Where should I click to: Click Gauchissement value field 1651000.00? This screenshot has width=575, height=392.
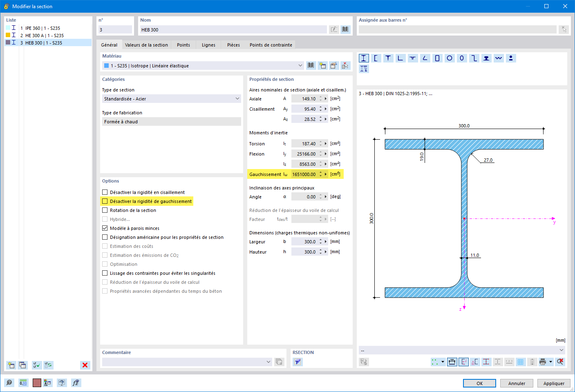pyautogui.click(x=304, y=174)
